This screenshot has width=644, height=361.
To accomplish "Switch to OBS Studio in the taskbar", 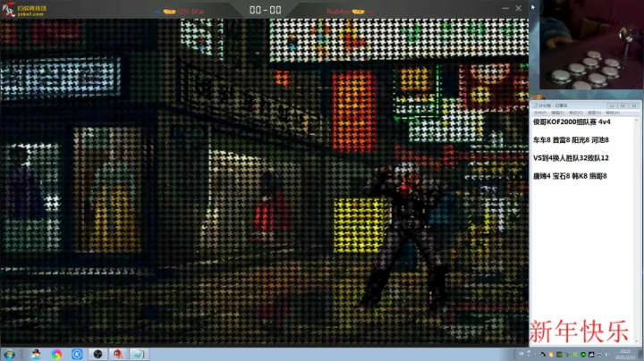I will (97, 354).
